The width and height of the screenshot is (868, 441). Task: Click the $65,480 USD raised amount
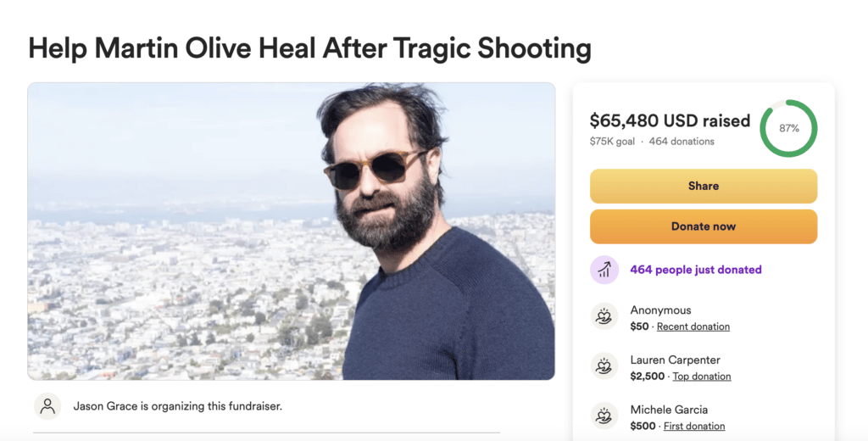[x=670, y=120]
